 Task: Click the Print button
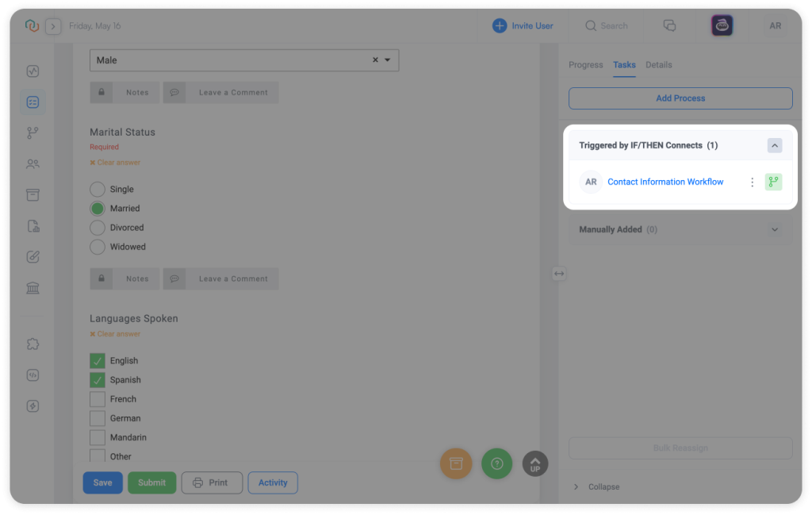click(212, 482)
